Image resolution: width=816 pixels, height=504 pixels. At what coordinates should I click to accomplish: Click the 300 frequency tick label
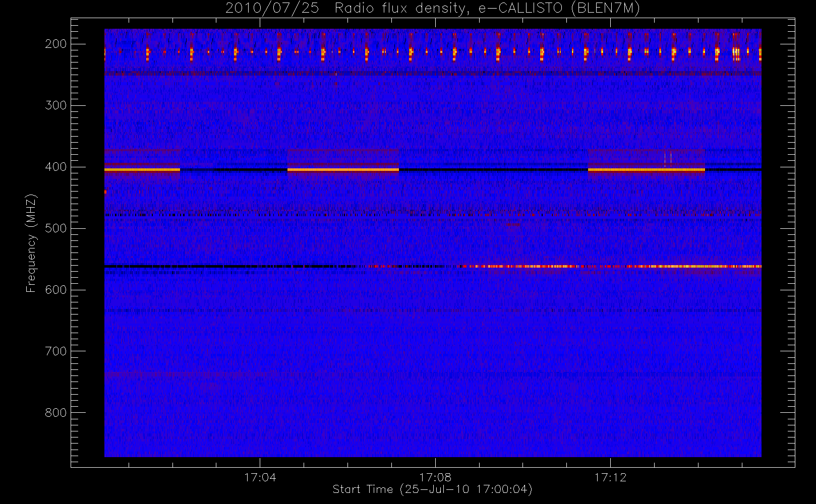pyautogui.click(x=56, y=105)
